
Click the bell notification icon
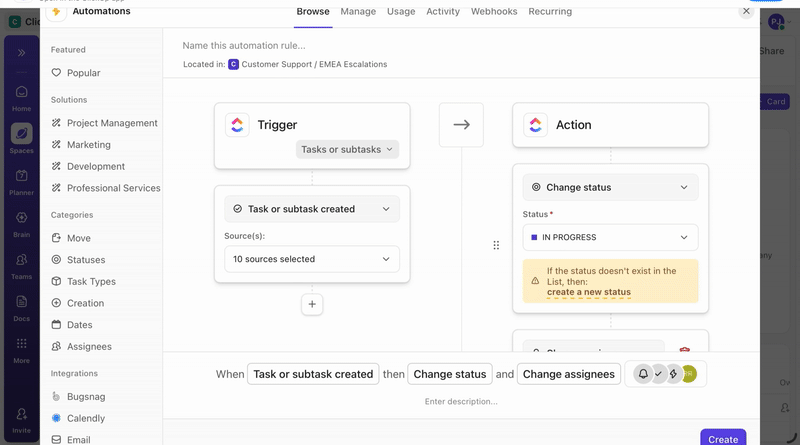643,374
